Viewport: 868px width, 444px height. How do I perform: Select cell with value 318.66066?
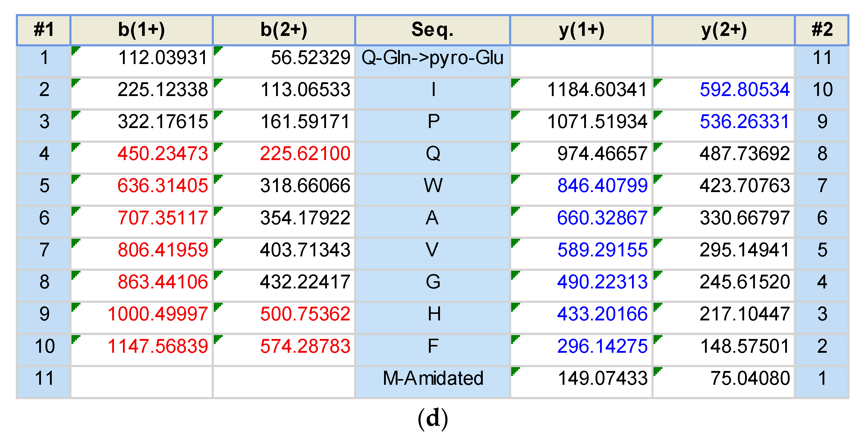pos(284,189)
